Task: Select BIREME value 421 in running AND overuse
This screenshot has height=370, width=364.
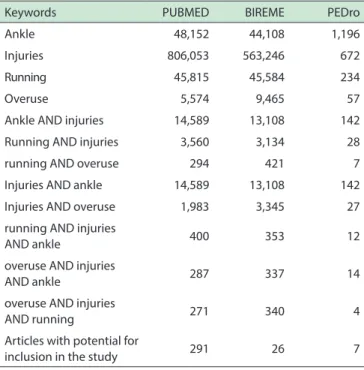Action: tap(273, 164)
